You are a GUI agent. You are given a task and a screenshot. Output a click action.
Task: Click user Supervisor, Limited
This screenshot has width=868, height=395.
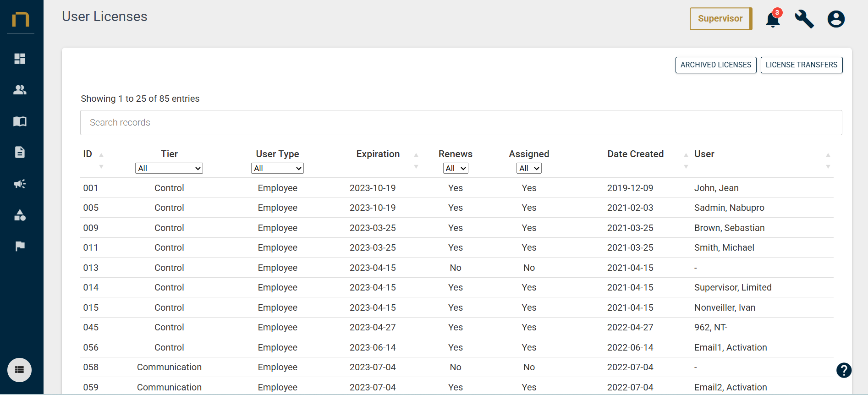coord(733,287)
